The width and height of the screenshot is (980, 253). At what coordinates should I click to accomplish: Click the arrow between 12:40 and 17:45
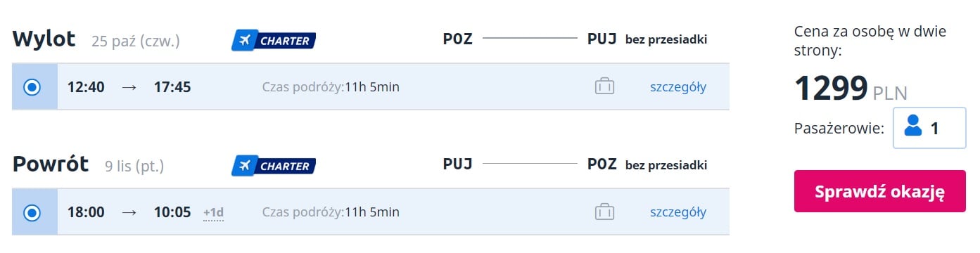coord(129,87)
